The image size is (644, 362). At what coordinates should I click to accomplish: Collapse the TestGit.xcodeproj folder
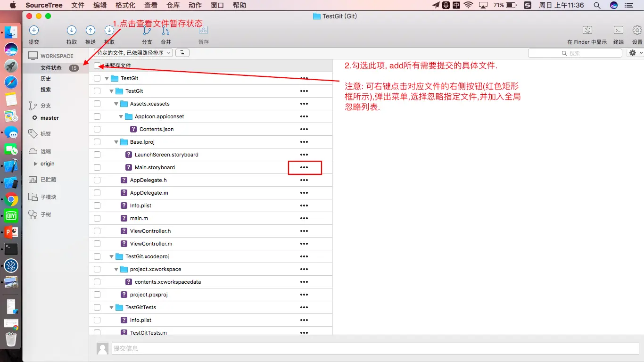[x=112, y=256]
